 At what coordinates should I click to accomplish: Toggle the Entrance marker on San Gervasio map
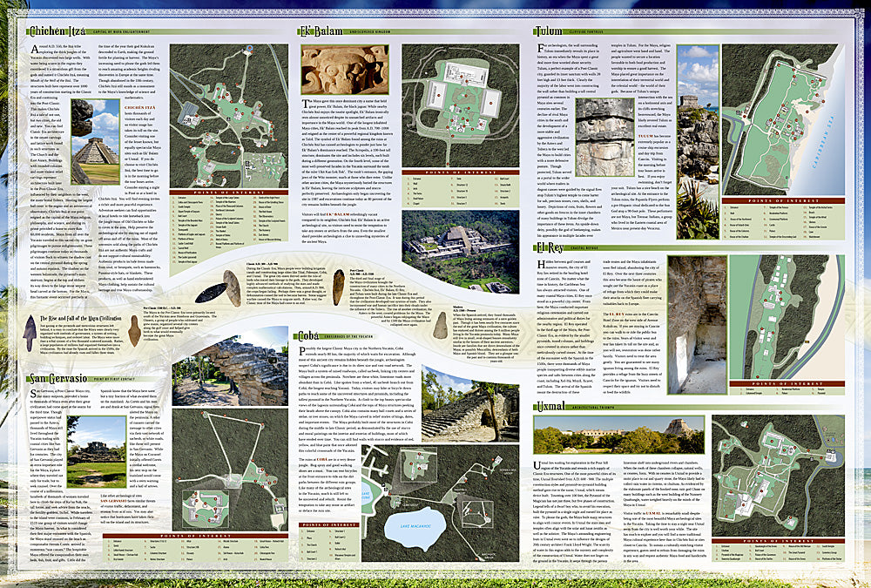pos(179,479)
